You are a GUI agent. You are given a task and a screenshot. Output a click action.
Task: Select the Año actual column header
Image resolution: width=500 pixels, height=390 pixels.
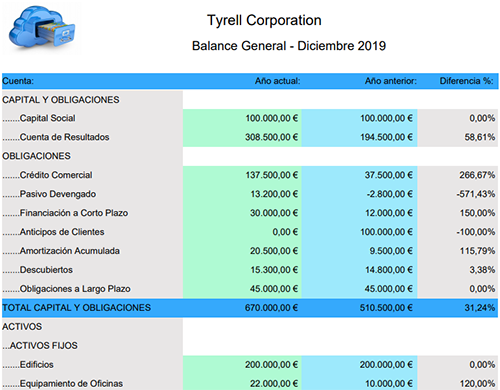pos(277,81)
